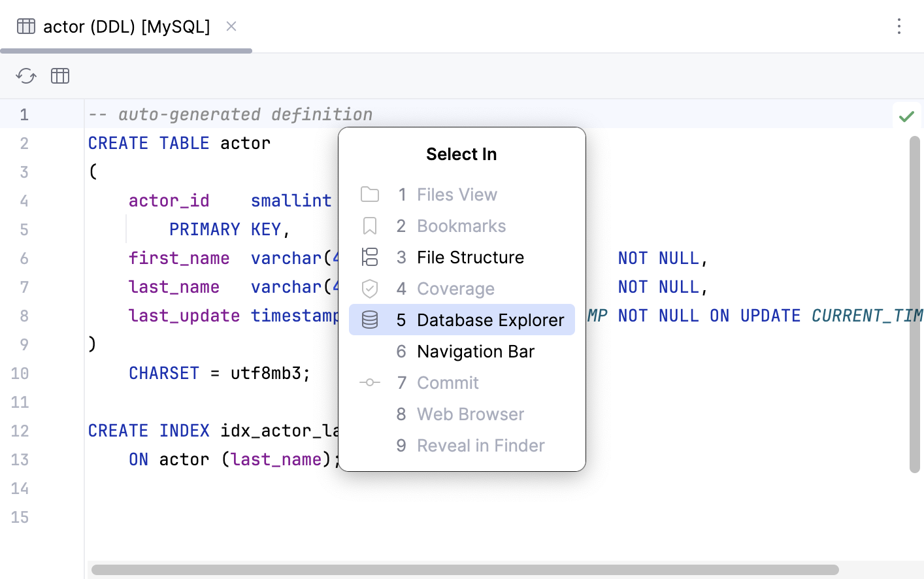Select Navigation Bar in the popup
The height and width of the screenshot is (579, 924).
476,351
